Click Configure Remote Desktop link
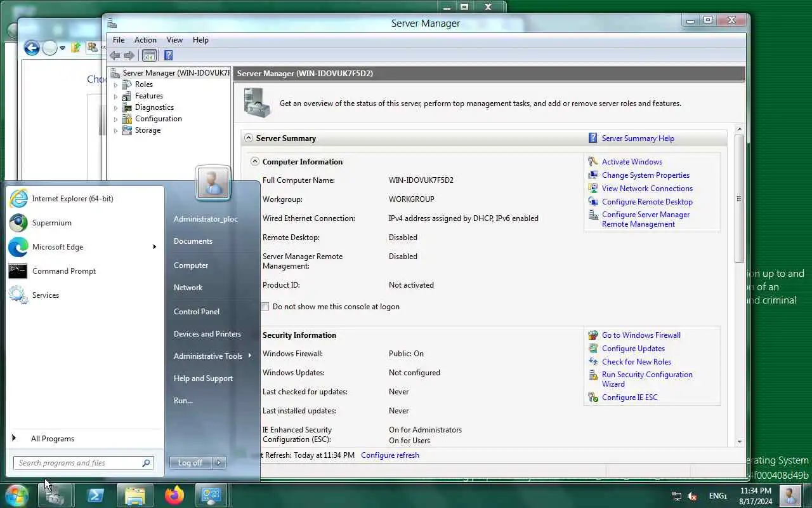 pos(647,202)
